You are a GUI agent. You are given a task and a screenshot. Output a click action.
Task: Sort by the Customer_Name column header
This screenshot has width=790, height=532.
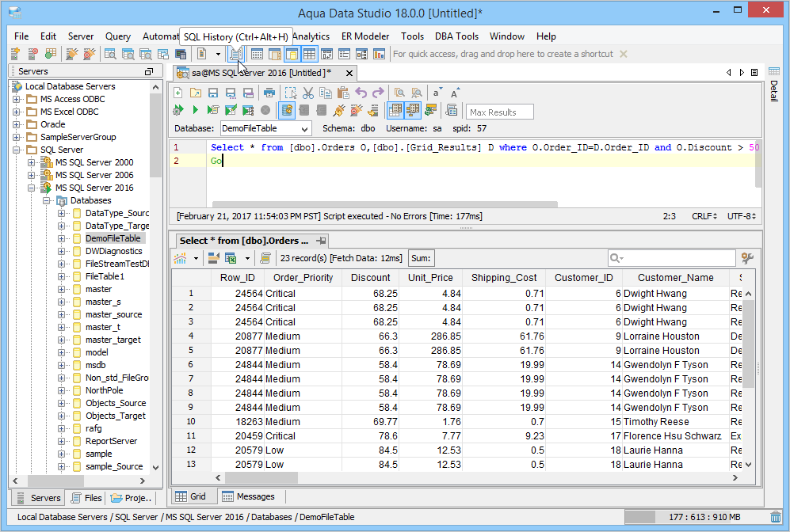click(676, 278)
